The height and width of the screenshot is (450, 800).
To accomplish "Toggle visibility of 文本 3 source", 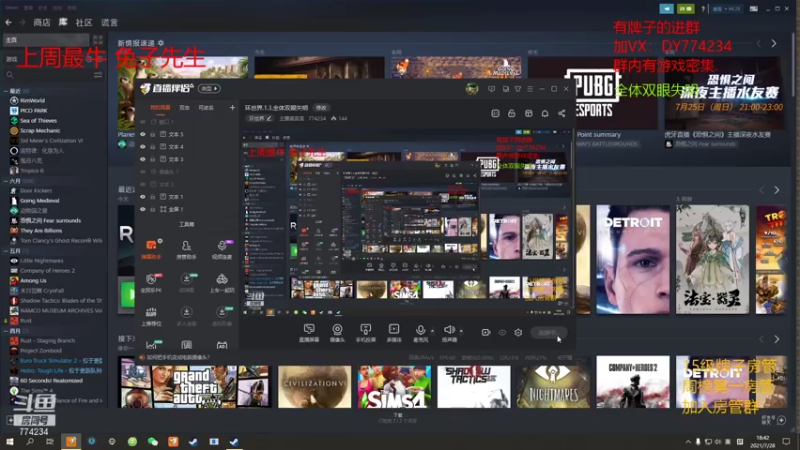I will pos(143,159).
